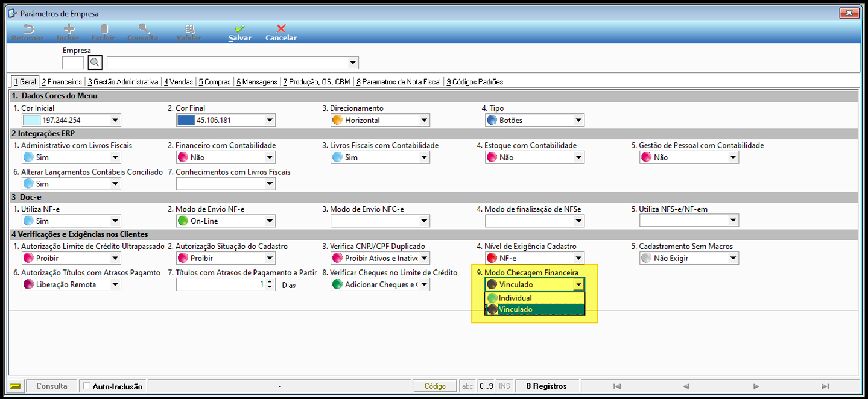Open Modo de Envio NFC-e dropdown
Screen dimensions: 868x399
[424, 221]
